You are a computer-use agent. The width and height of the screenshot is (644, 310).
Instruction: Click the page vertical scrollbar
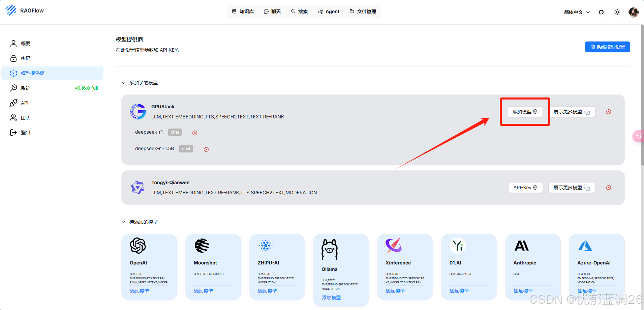point(642,95)
